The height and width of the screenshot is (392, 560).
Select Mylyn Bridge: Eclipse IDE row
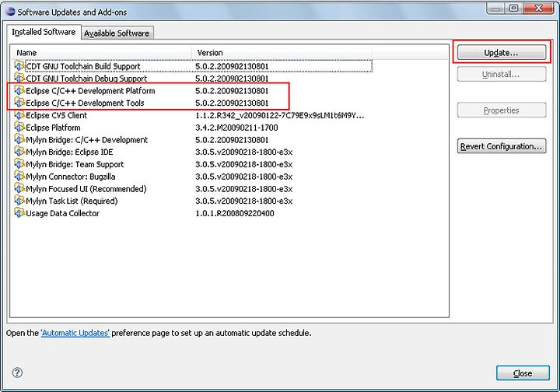(193, 152)
